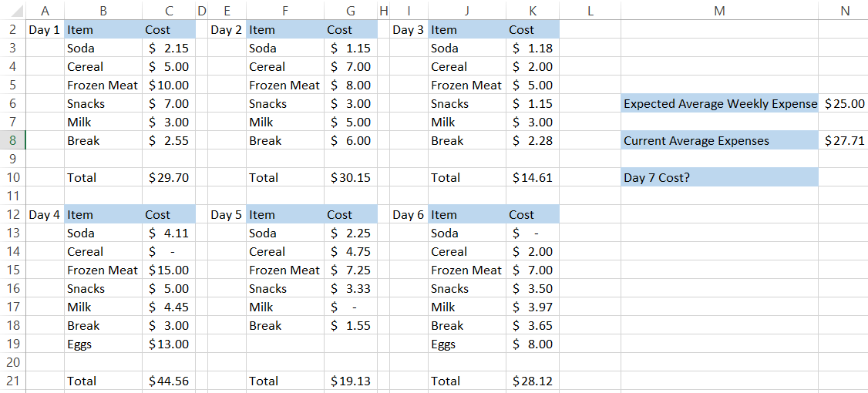Click the $25.00 expected expense value

(843, 103)
